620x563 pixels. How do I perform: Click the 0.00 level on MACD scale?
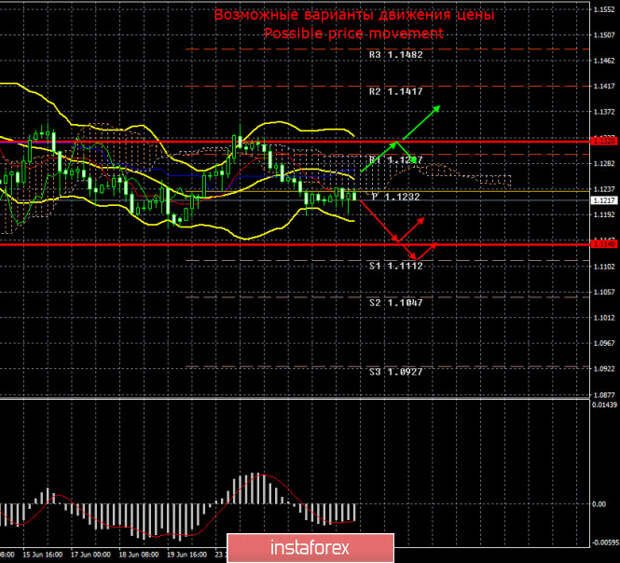tap(601, 505)
